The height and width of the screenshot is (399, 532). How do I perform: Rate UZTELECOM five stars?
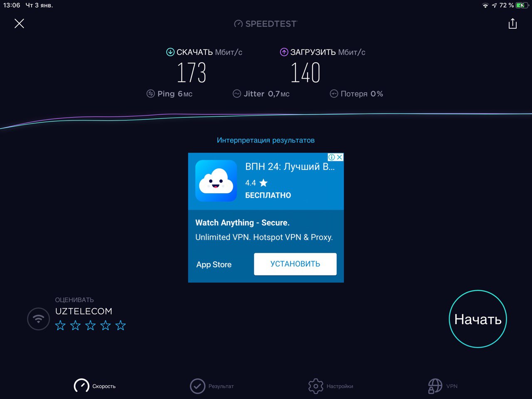point(121,325)
